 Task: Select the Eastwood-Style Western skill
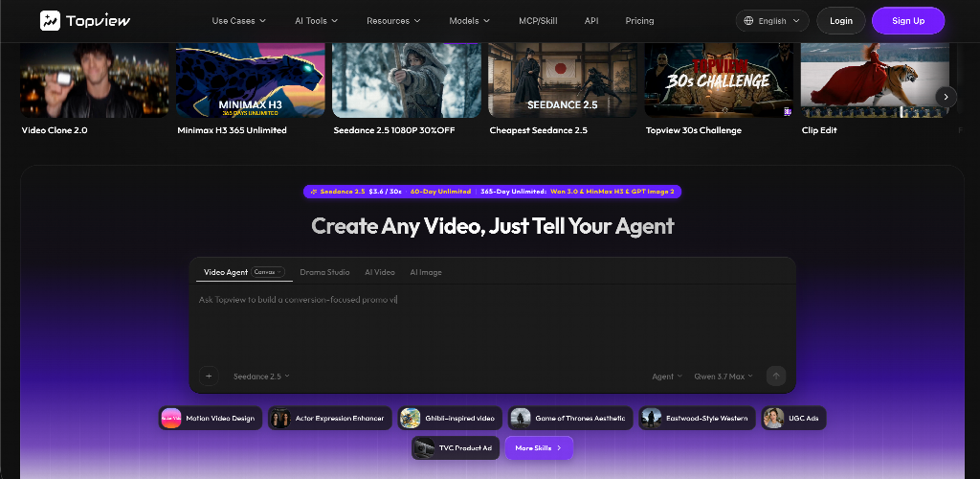pos(697,419)
